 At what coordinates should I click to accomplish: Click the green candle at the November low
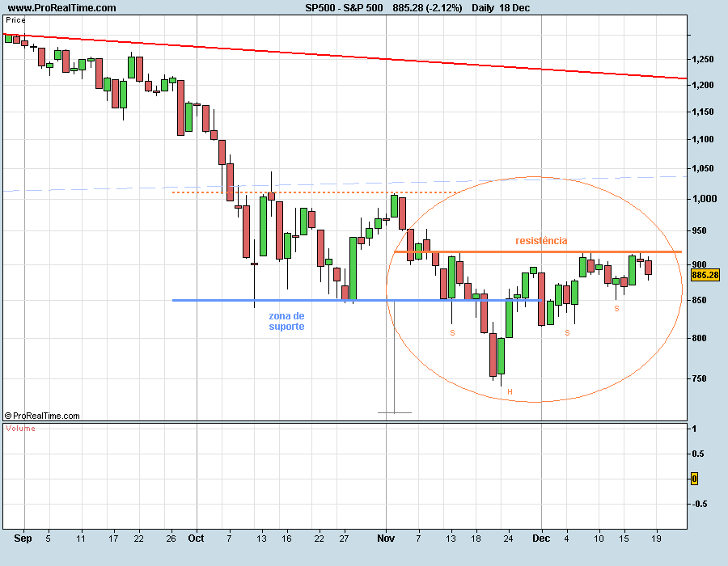tap(501, 357)
